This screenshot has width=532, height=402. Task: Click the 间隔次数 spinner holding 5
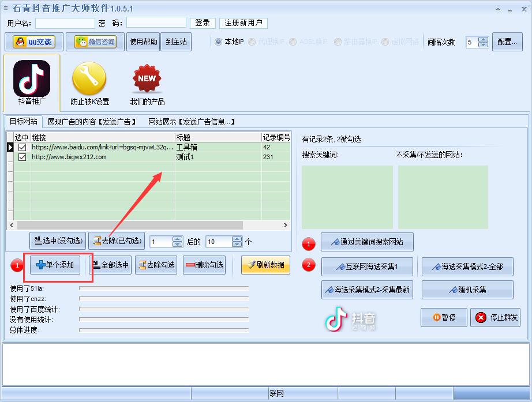pyautogui.click(x=477, y=42)
